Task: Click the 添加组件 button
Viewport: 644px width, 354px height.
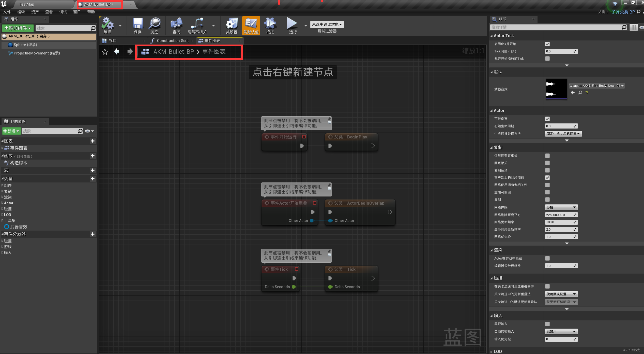Action: pos(18,28)
